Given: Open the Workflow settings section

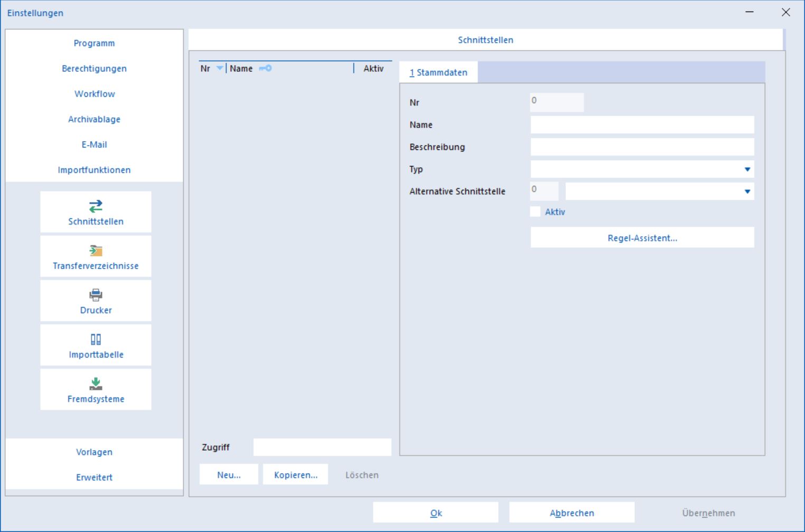Looking at the screenshot, I should point(94,94).
